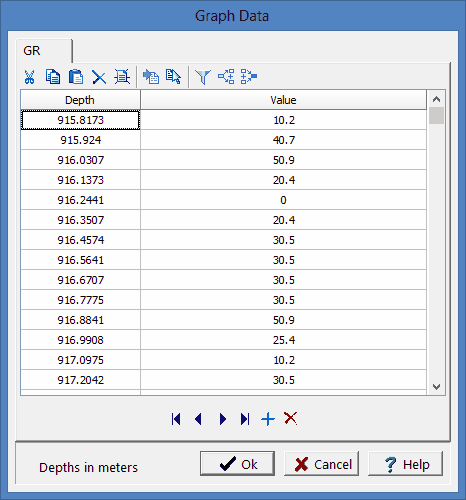Click the funnel filter icon
Viewport: 466px width, 500px height.
203,77
